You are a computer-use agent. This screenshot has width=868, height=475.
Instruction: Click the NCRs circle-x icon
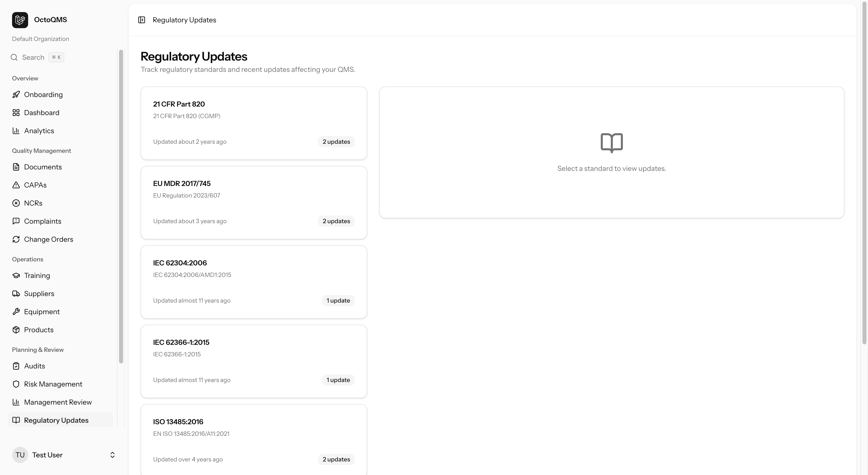[16, 203]
